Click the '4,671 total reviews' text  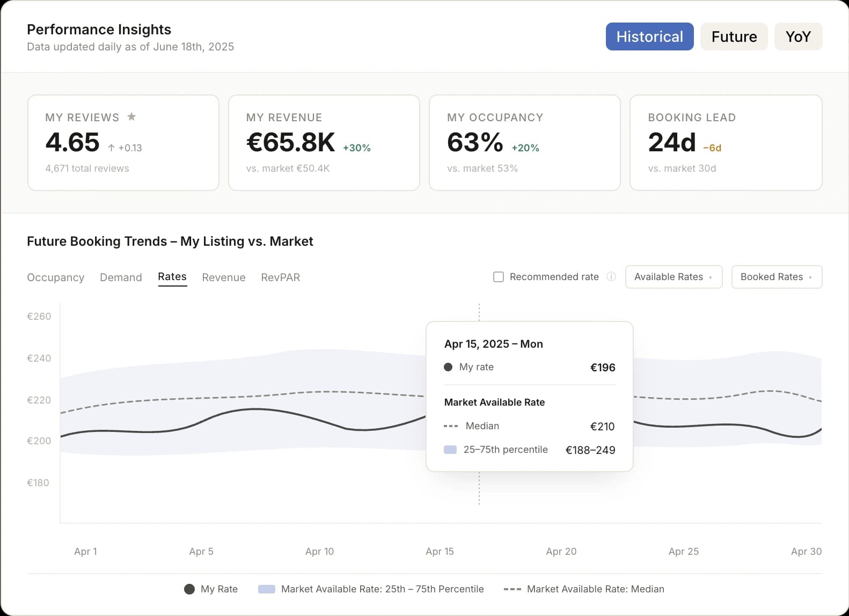click(87, 168)
